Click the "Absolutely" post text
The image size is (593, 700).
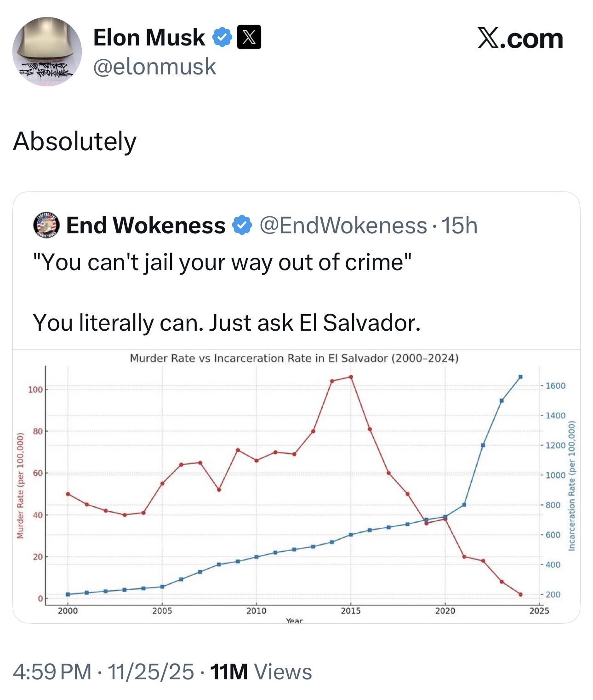[x=75, y=141]
